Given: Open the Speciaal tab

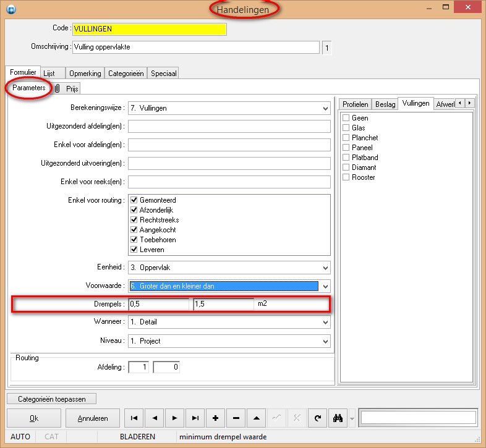Looking at the screenshot, I should pos(164,74).
